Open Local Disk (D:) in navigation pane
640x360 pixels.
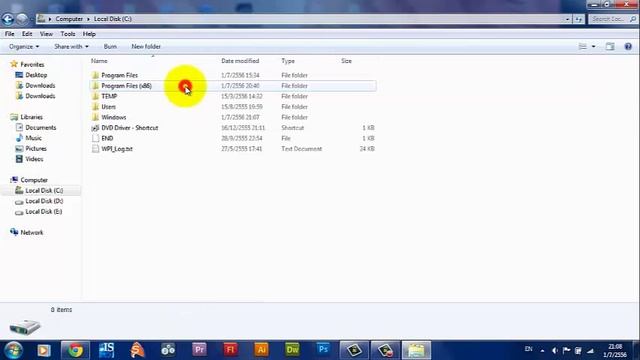tap(44, 201)
